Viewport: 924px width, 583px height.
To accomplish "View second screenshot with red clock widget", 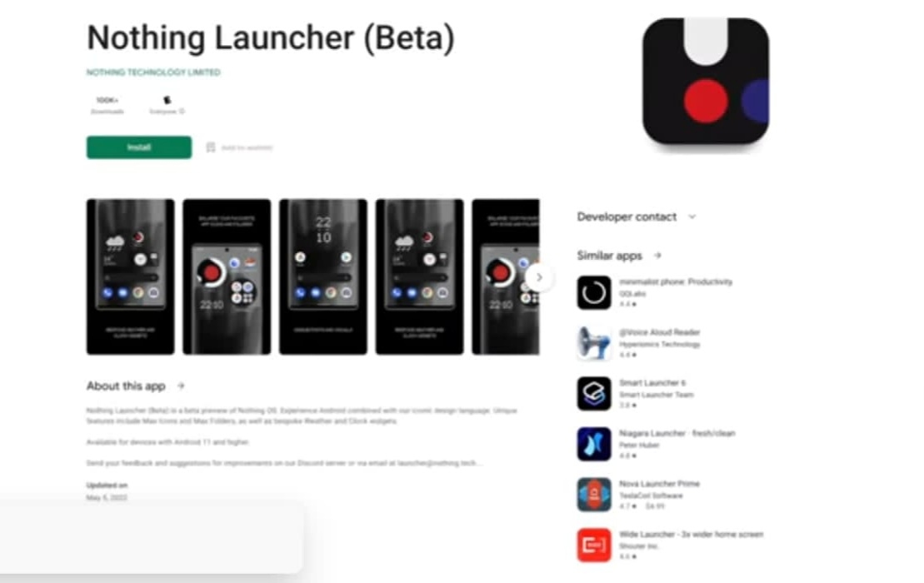I will click(227, 277).
